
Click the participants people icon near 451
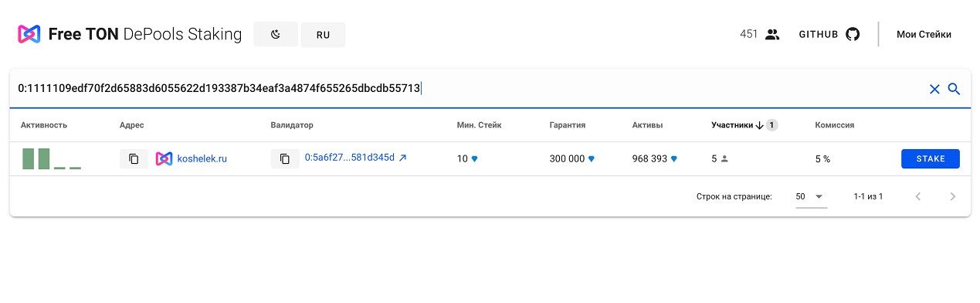[772, 34]
